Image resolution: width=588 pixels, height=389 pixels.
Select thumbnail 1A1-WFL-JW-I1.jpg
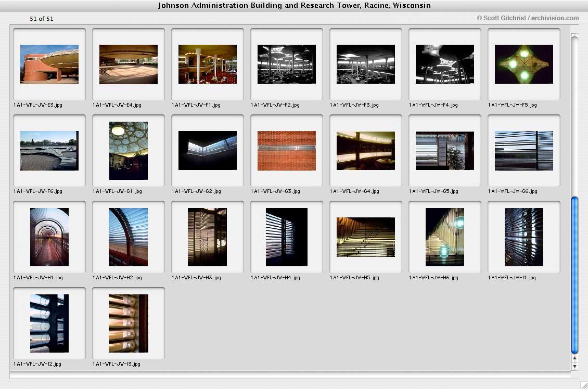524,237
